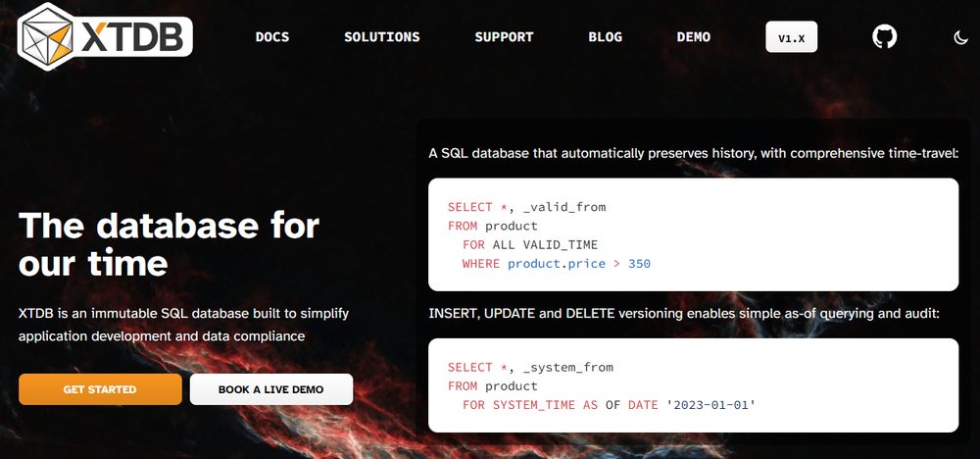Click the valid_time SQL code block
This screenshot has width=980, height=459.
coord(693,234)
